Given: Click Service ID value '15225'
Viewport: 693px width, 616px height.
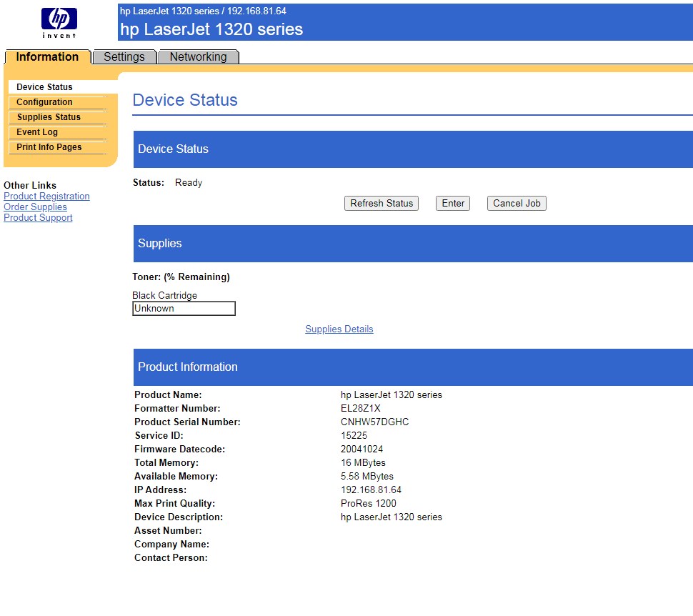Looking at the screenshot, I should [x=354, y=436].
